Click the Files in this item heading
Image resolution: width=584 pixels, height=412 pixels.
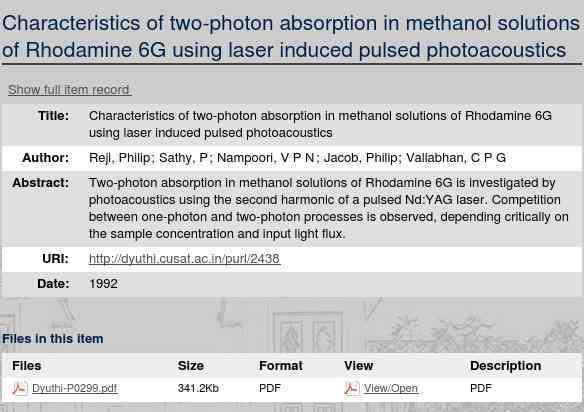click(53, 339)
